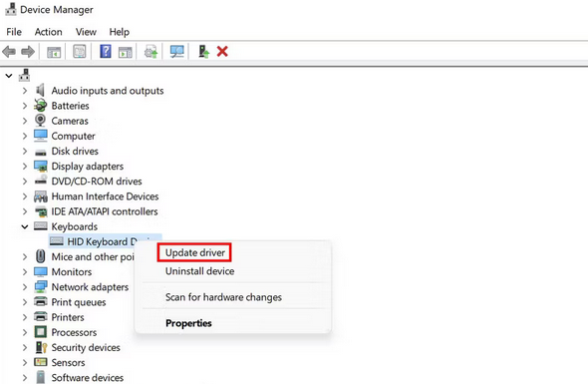This screenshot has width=588, height=384.
Task: Click the blue Help question mark icon
Action: [106, 52]
